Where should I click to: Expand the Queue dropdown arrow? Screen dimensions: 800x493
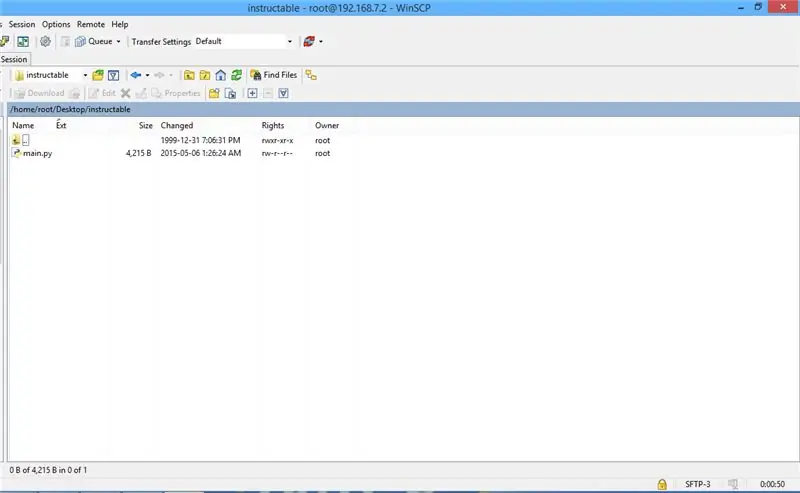(x=118, y=42)
